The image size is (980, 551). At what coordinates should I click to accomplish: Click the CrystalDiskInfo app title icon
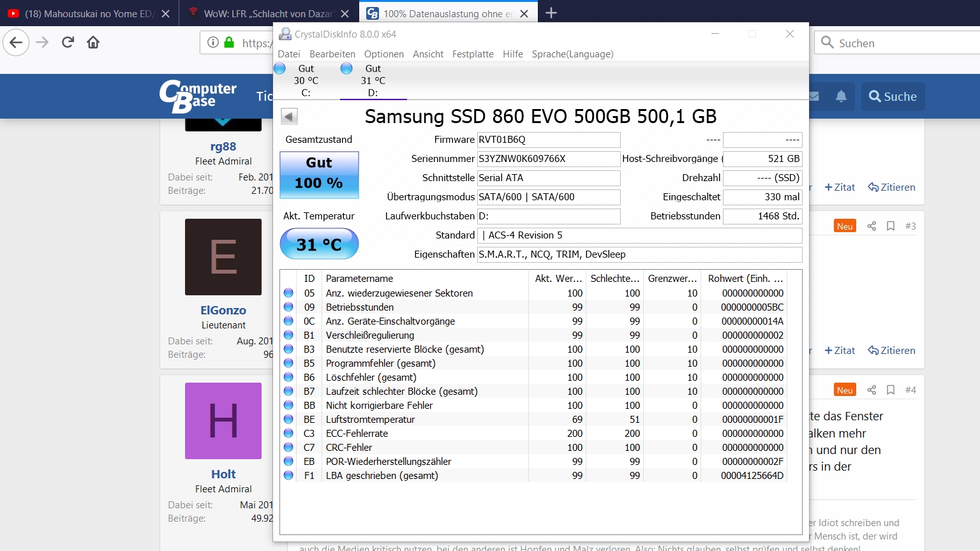click(285, 34)
